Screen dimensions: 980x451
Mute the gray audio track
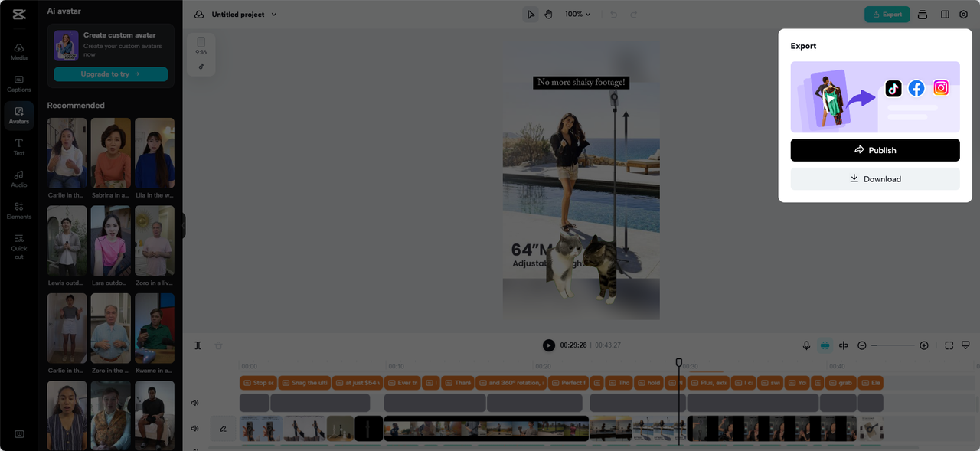(195, 403)
